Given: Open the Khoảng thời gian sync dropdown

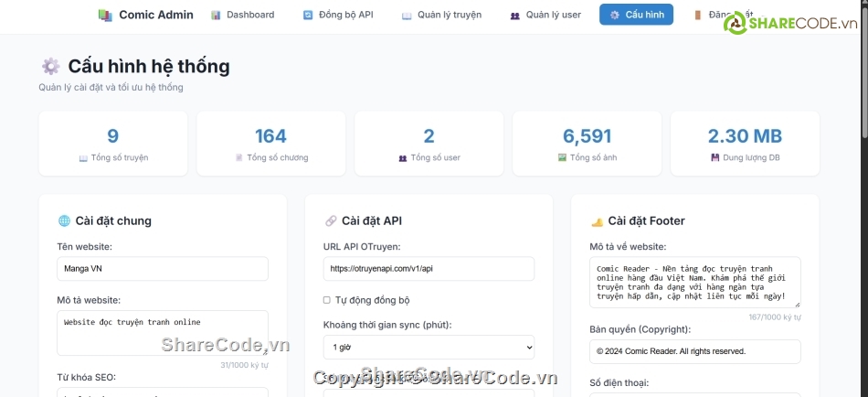Looking at the screenshot, I should 429,347.
